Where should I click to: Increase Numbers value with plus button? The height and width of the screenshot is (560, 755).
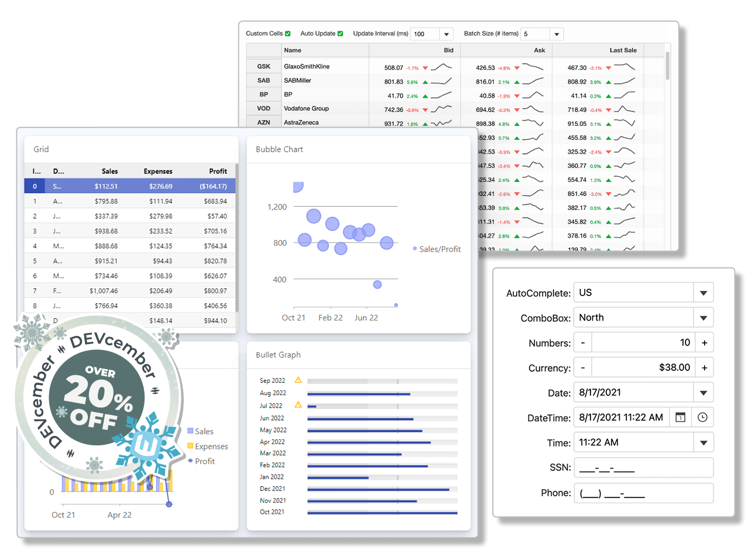[x=704, y=343]
